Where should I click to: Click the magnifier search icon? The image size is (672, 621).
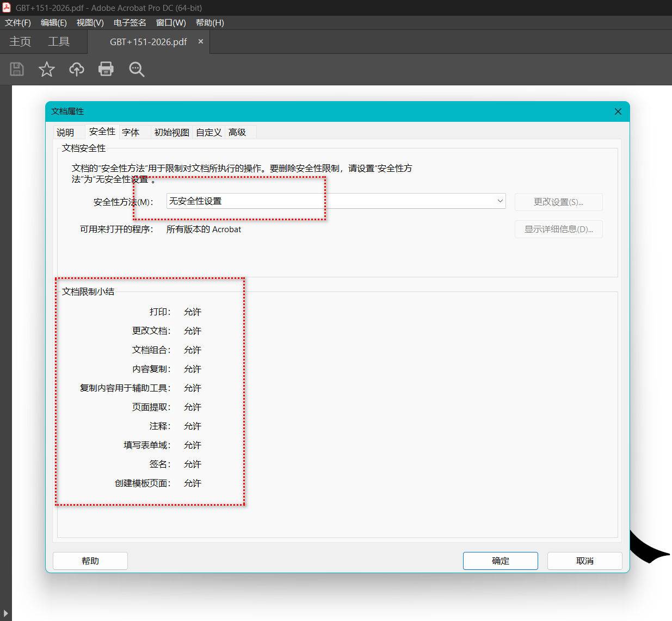point(137,69)
